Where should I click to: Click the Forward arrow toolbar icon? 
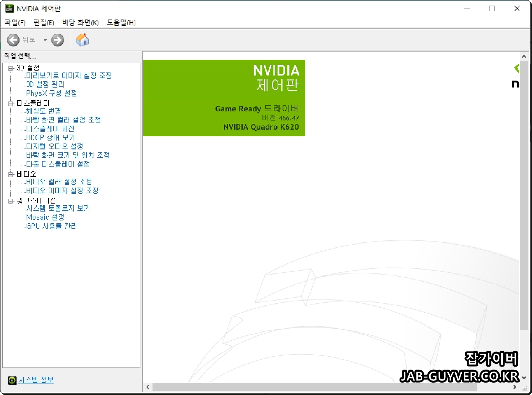pos(57,40)
